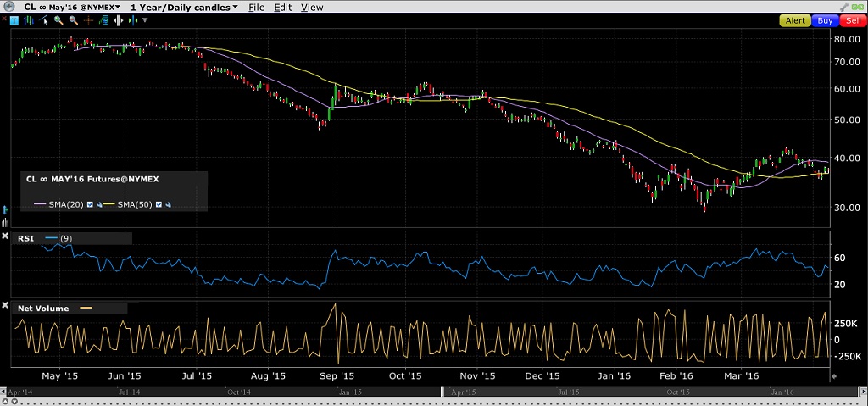
Task: Uncheck the SMA(20) visibility checkbox
Action: [90, 204]
